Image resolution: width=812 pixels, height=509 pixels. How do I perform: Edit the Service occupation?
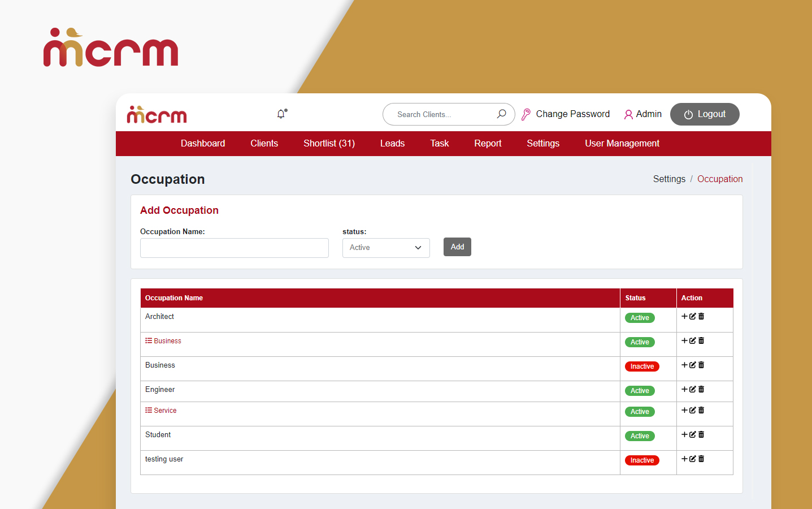(693, 410)
